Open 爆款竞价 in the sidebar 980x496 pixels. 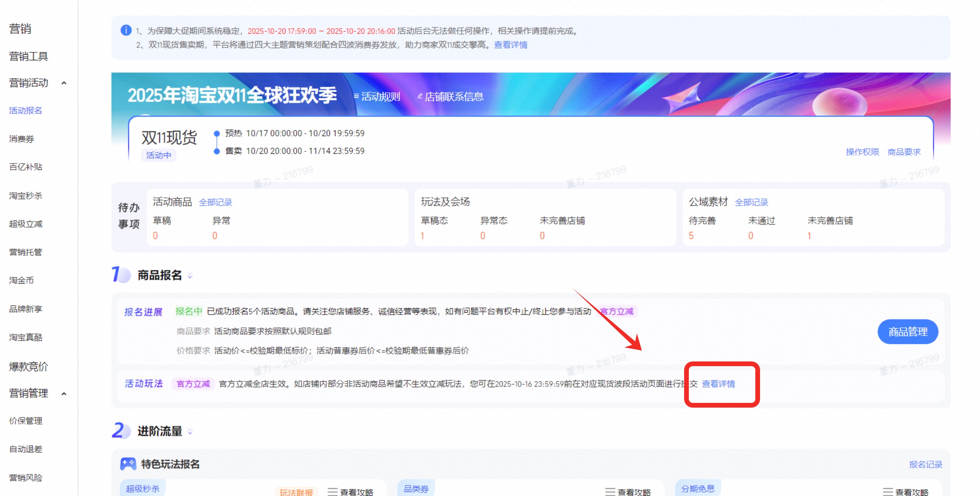[29, 367]
